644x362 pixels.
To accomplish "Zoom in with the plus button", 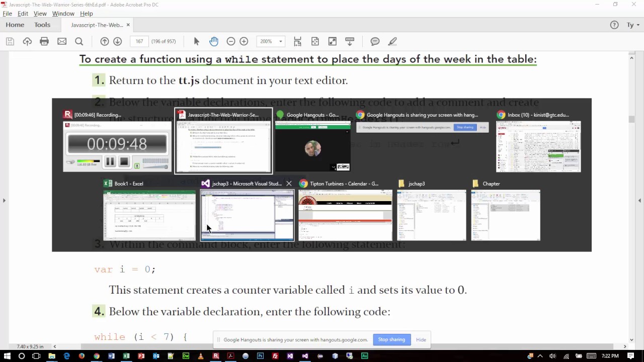I will [x=244, y=41].
